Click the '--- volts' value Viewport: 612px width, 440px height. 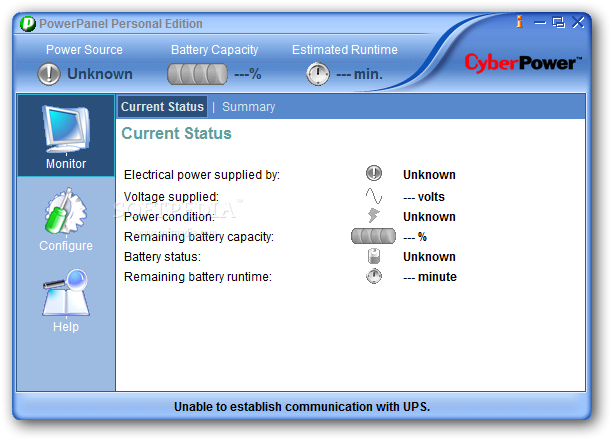424,197
